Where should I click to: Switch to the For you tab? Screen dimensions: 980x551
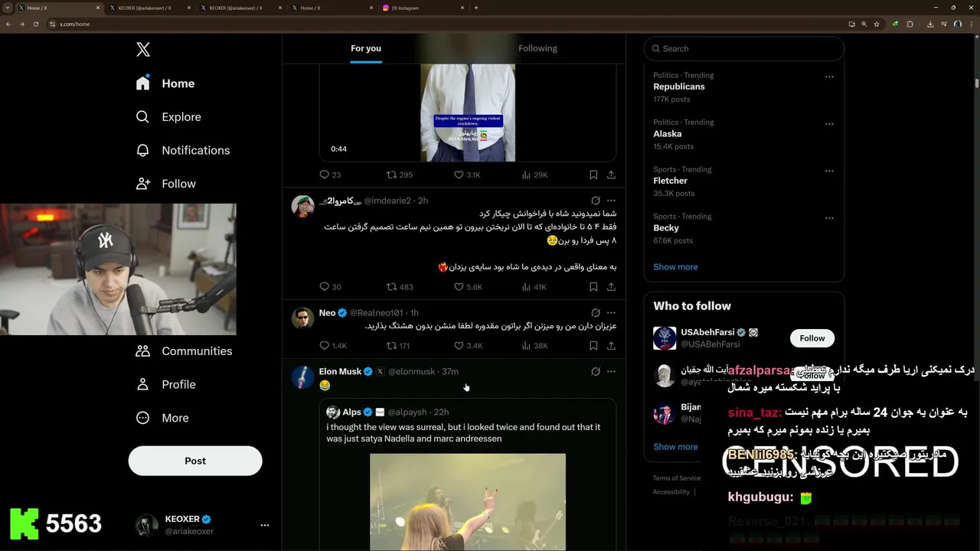point(366,48)
